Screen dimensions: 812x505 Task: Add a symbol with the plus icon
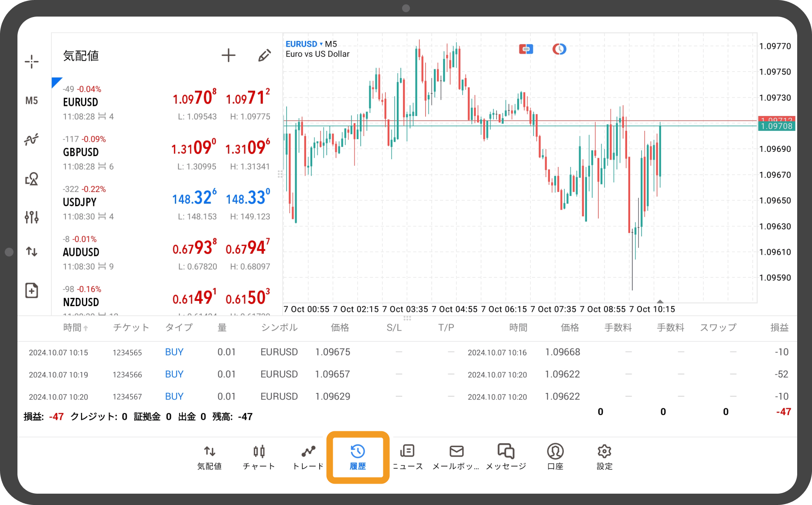tap(228, 55)
